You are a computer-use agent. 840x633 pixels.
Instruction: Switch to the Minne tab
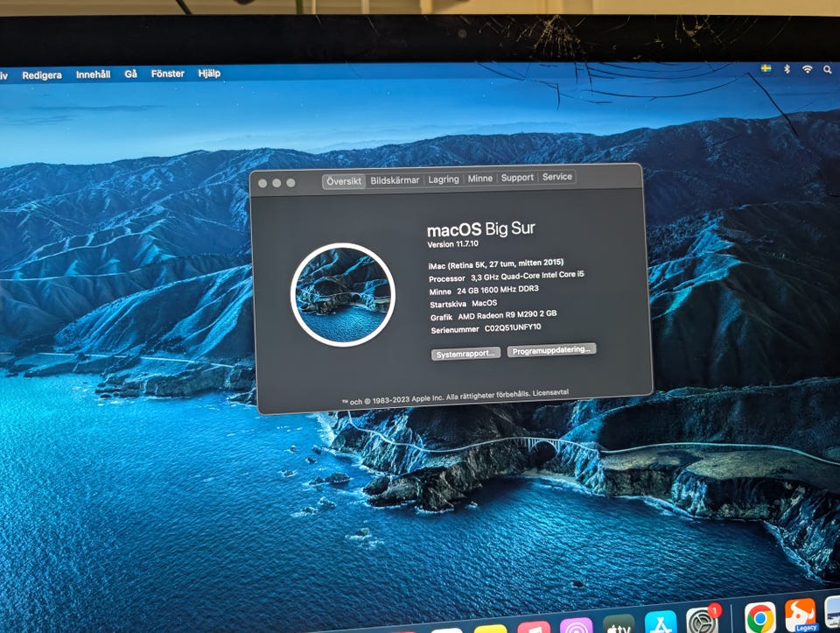pyautogui.click(x=480, y=178)
